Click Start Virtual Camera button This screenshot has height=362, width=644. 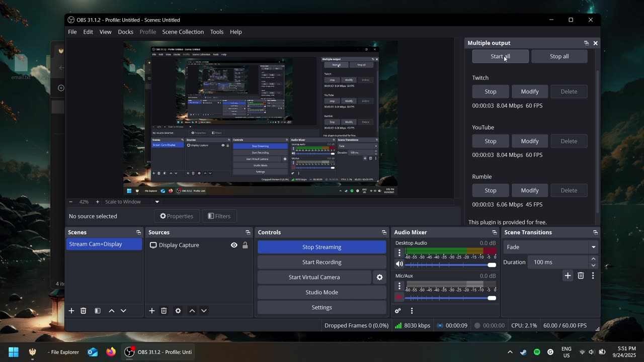[x=314, y=277]
